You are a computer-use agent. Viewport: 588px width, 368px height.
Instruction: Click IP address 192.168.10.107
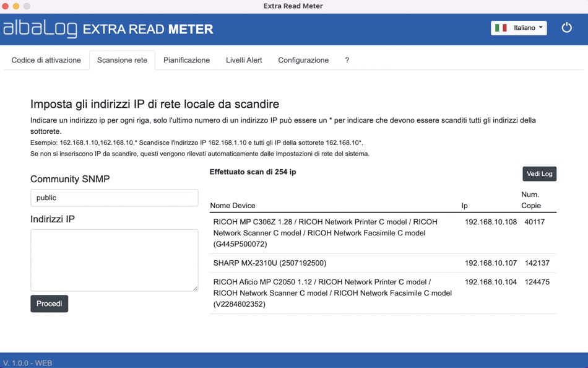[490, 263]
